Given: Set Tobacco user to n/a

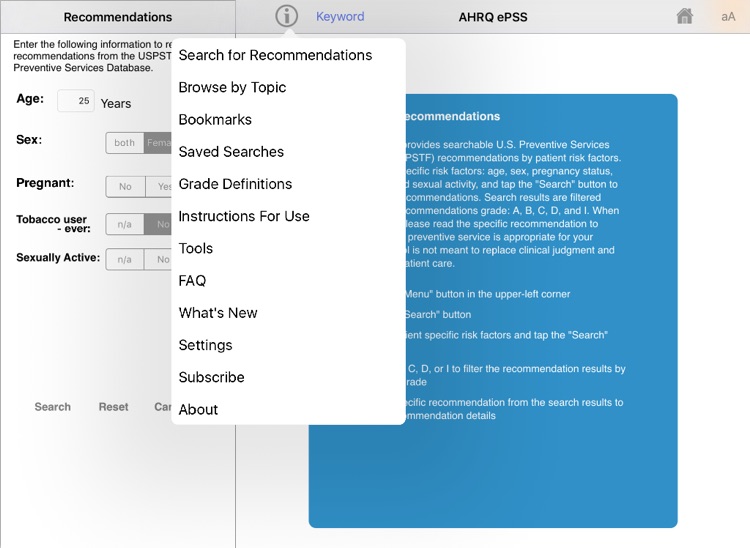Looking at the screenshot, I should 124,224.
